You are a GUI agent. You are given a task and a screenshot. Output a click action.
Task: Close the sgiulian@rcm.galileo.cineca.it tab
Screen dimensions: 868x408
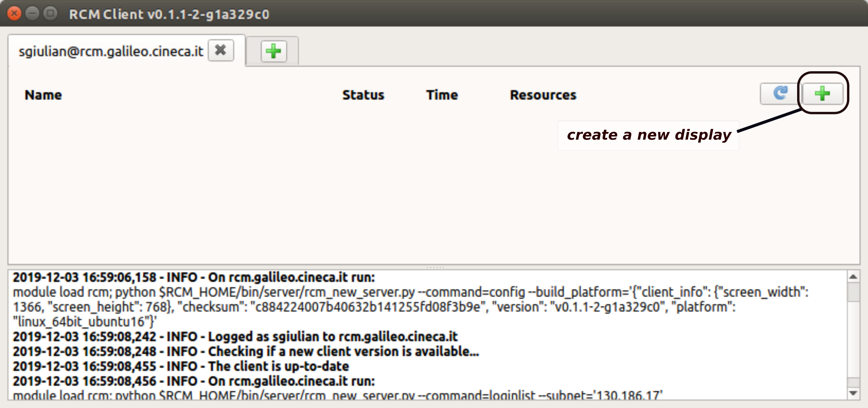pyautogui.click(x=221, y=51)
